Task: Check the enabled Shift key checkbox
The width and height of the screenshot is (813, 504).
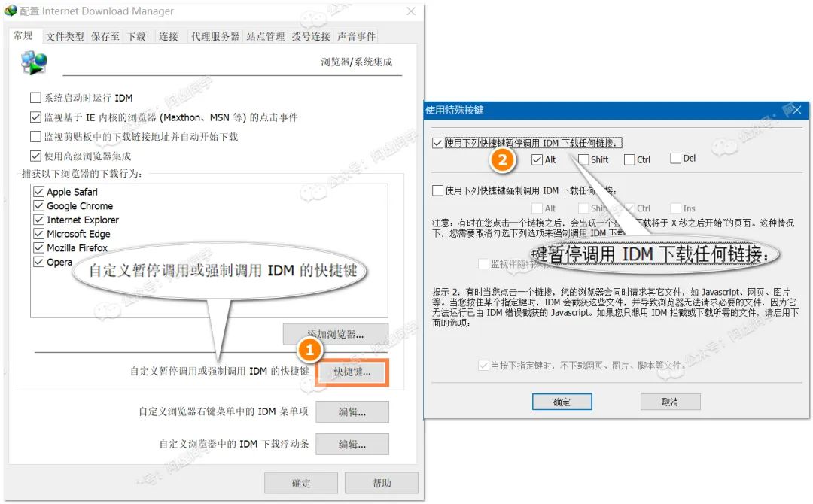Action: pos(583,159)
